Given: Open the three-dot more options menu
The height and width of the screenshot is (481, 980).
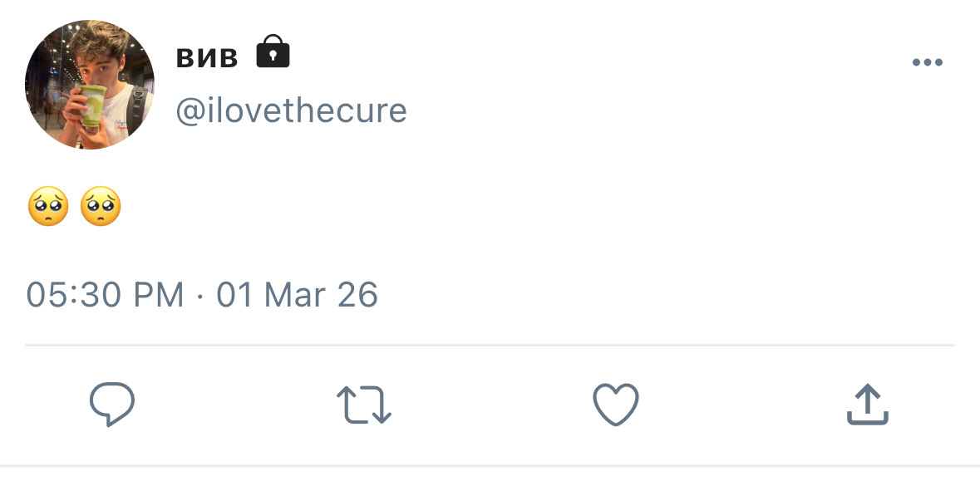Looking at the screenshot, I should tap(927, 62).
